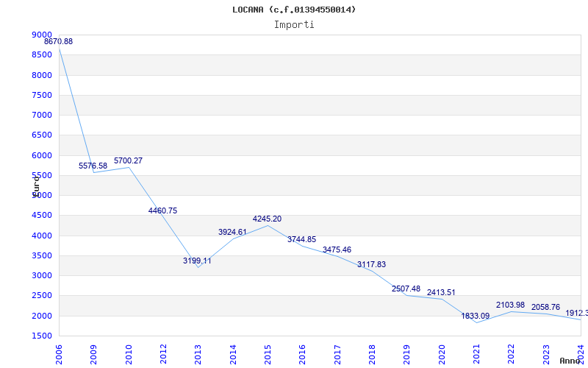
Task: Click the y-axis value 2000
Action: coord(42,316)
